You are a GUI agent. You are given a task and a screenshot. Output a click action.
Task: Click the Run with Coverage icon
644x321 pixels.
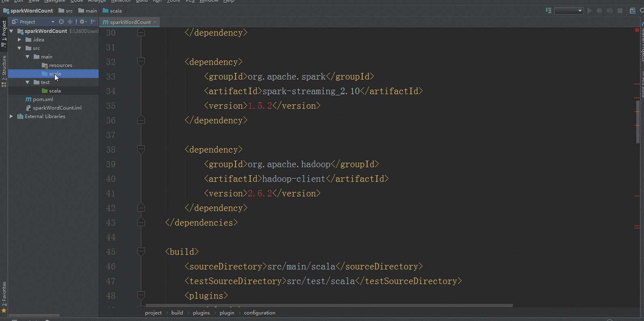pyautogui.click(x=610, y=11)
